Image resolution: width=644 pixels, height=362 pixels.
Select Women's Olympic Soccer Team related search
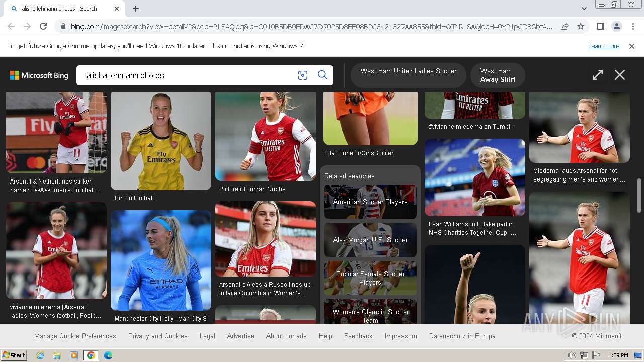(x=370, y=312)
